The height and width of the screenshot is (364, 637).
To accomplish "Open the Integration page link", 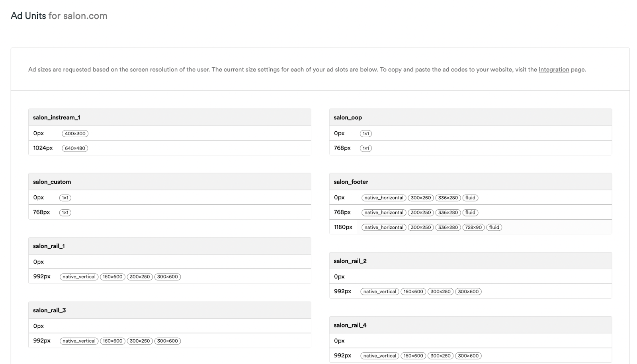I will pos(554,70).
